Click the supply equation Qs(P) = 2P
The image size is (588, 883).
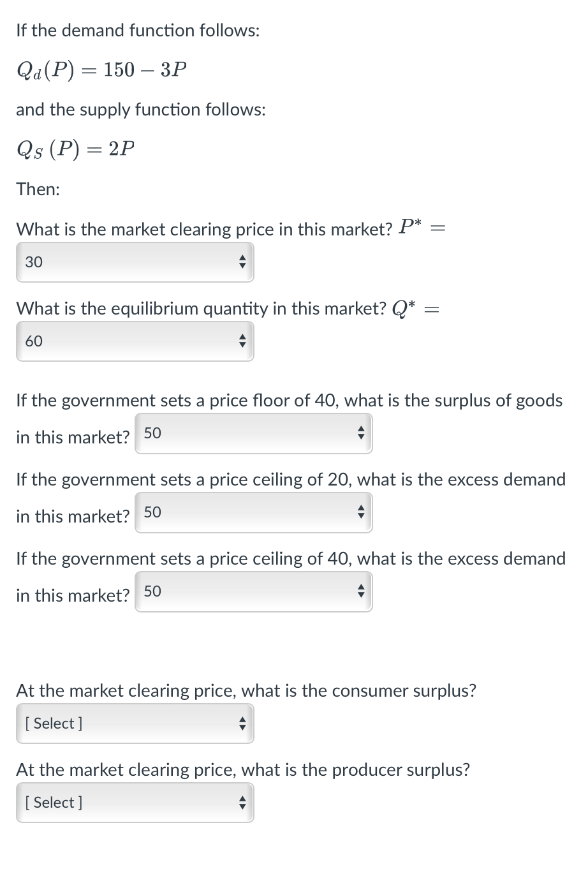tap(75, 149)
